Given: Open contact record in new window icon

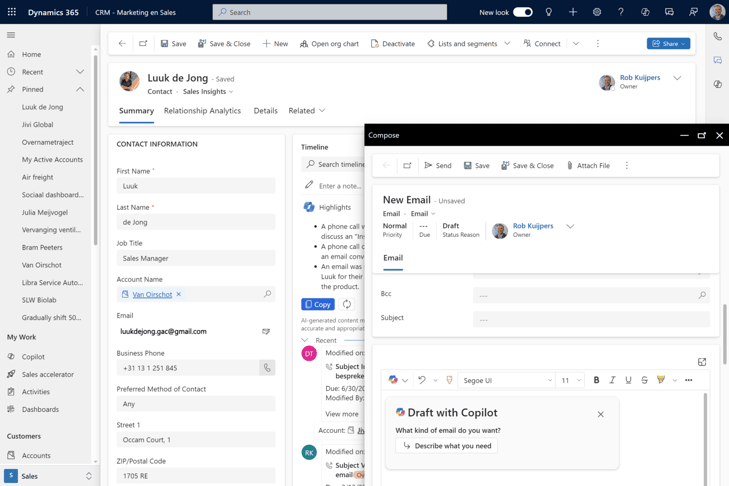Looking at the screenshot, I should coord(143,43).
